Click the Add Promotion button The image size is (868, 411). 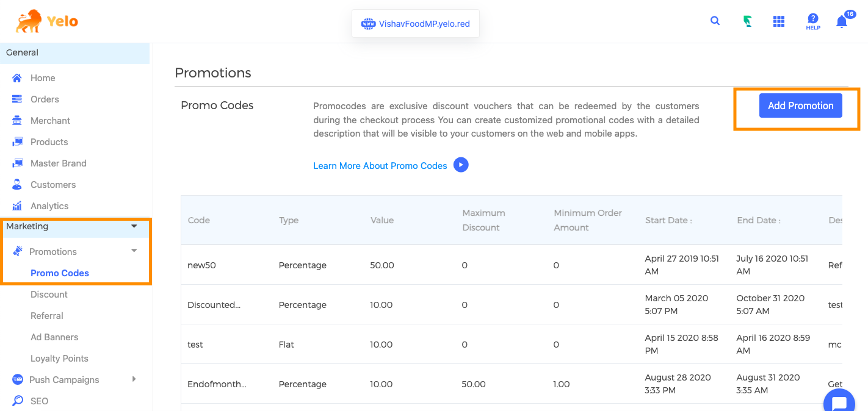pyautogui.click(x=800, y=105)
